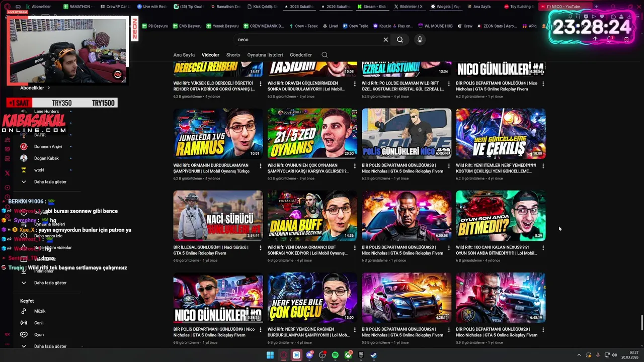Play the NACI SÜRÜCÜ GÜNLÜKLERİ #1 thumbnail
644x362 pixels.
pyautogui.click(x=218, y=216)
